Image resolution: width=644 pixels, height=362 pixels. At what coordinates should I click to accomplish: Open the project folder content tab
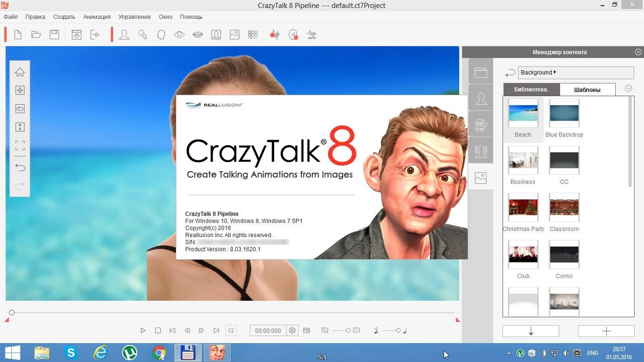click(481, 72)
